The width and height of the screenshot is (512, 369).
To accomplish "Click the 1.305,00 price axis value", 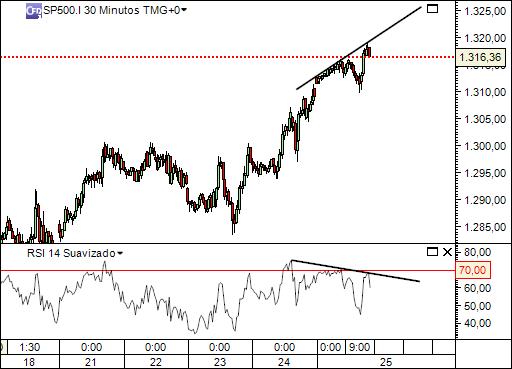I will click(x=485, y=119).
